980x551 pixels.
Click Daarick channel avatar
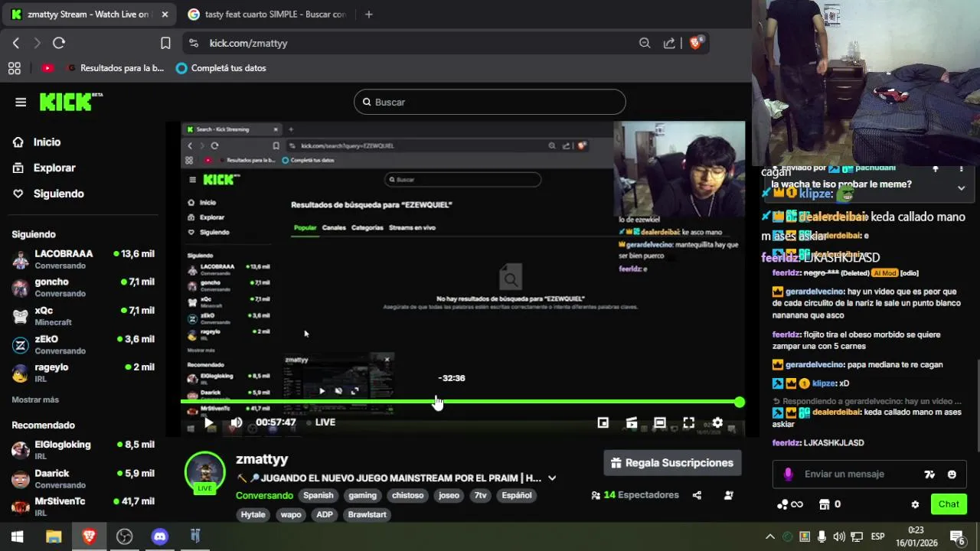coord(21,479)
